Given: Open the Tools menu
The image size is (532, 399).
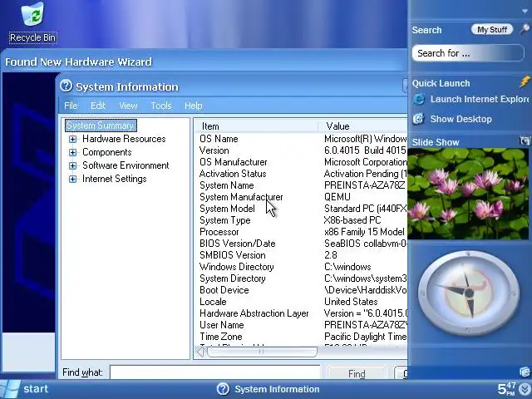Looking at the screenshot, I should (x=161, y=106).
